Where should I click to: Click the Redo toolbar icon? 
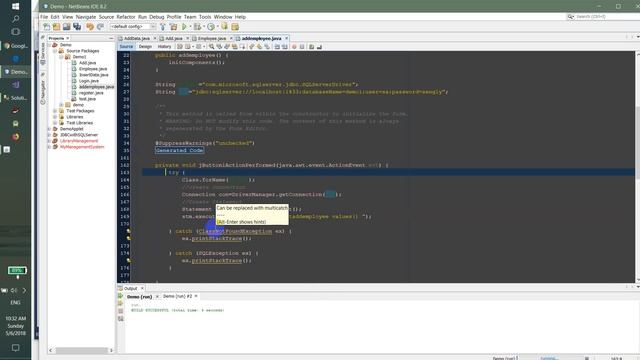click(100, 27)
